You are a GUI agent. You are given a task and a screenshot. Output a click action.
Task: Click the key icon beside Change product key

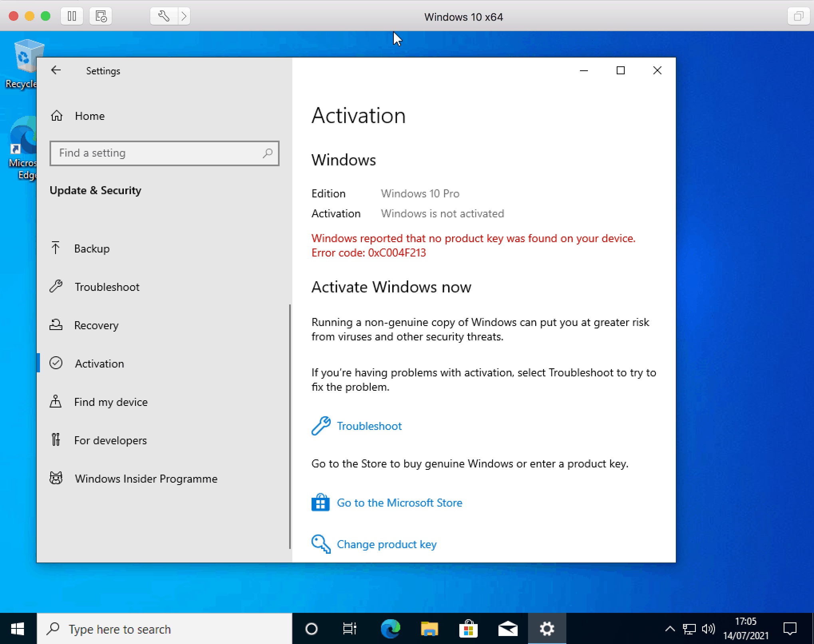pos(321,544)
